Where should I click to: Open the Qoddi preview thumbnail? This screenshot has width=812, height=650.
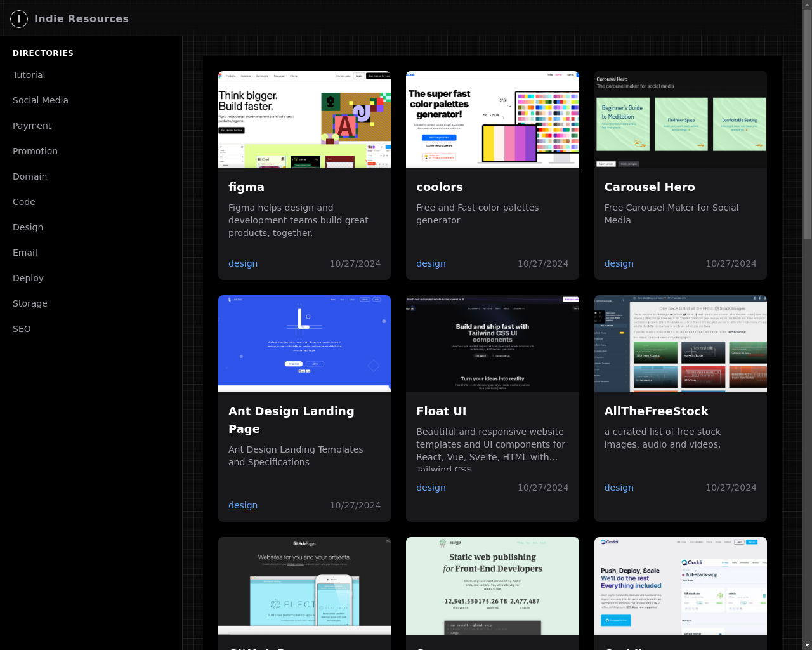[681, 586]
